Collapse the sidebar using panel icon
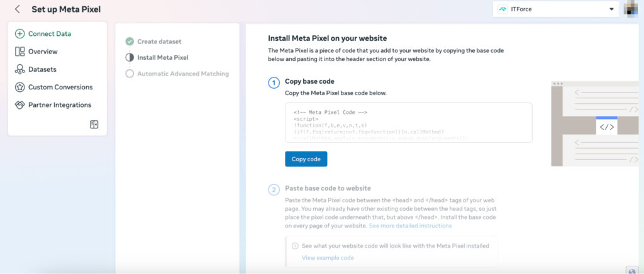This screenshot has width=644, height=274. (x=94, y=125)
